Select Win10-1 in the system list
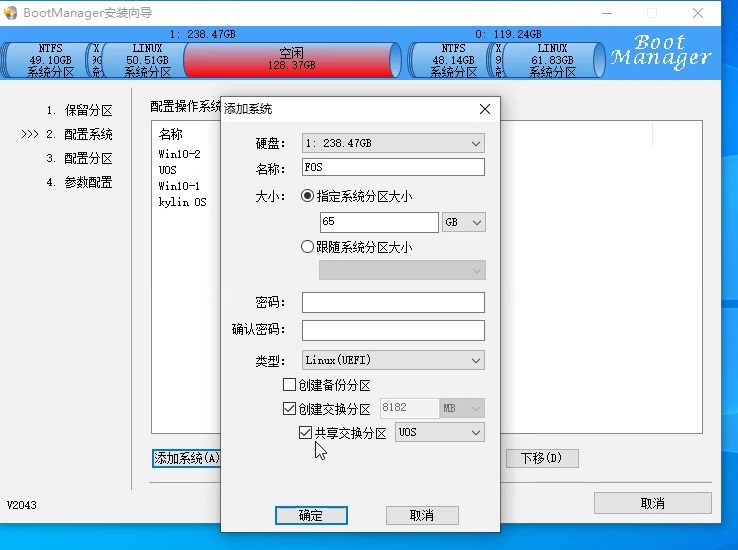738x550 pixels. pyautogui.click(x=179, y=186)
